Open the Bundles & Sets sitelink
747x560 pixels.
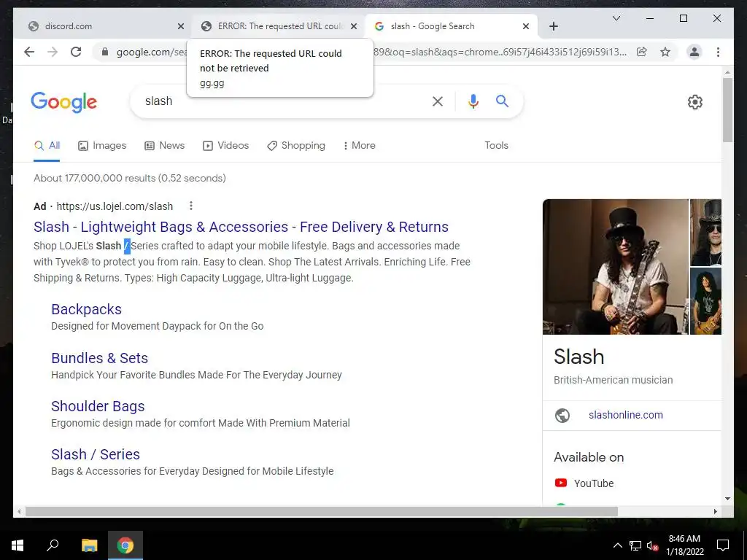tap(99, 358)
